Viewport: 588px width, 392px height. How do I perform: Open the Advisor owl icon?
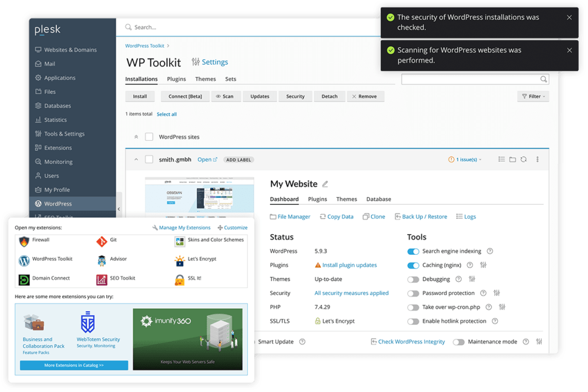click(x=102, y=261)
